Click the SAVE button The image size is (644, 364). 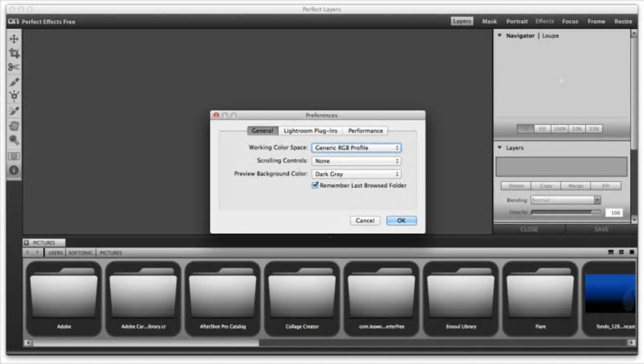(601, 229)
